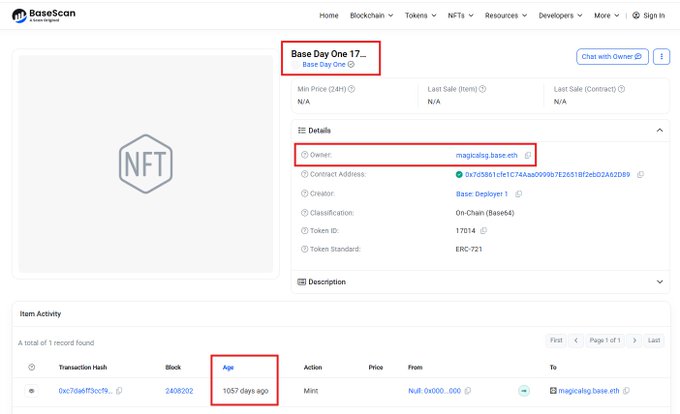This screenshot has width=680, height=414.
Task: Click the On-Chain (Base64) classification text
Action: [485, 213]
